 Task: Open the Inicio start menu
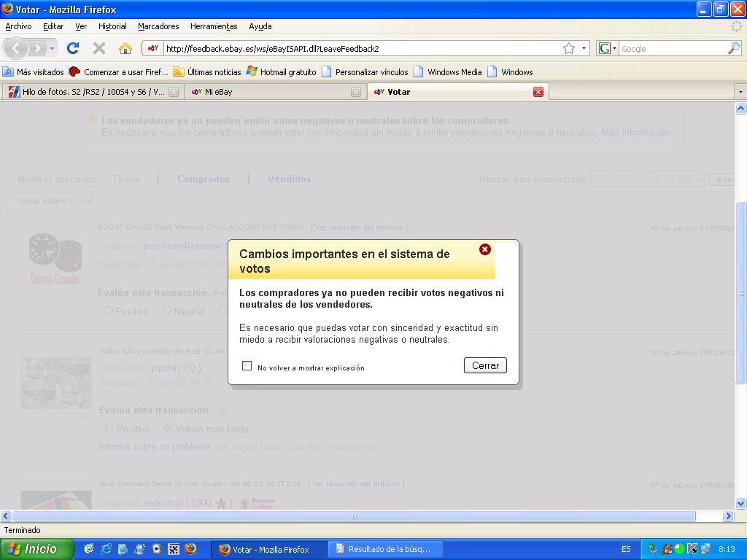coord(36,549)
